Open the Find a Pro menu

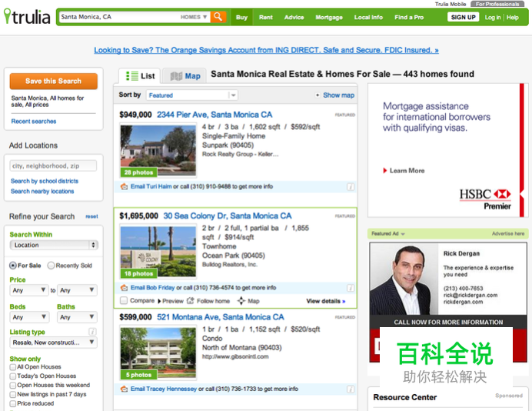(x=409, y=18)
